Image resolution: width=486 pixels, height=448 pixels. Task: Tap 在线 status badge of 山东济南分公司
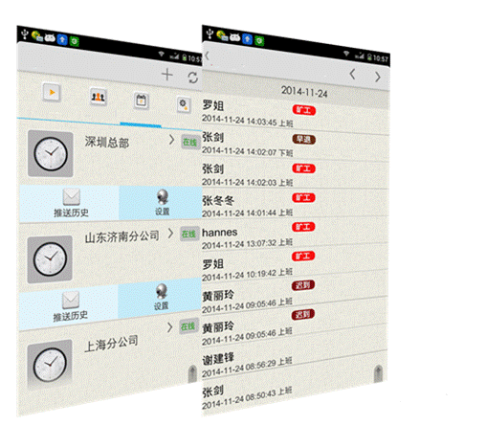189,234
